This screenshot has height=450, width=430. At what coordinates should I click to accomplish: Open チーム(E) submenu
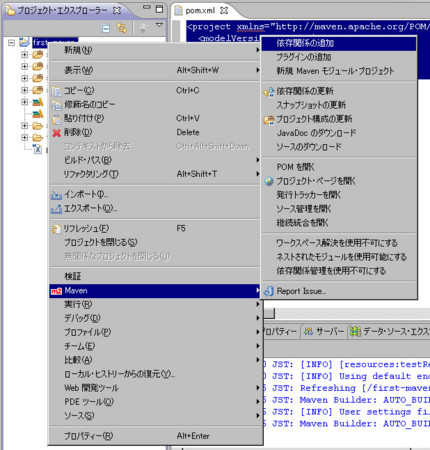[155, 346]
